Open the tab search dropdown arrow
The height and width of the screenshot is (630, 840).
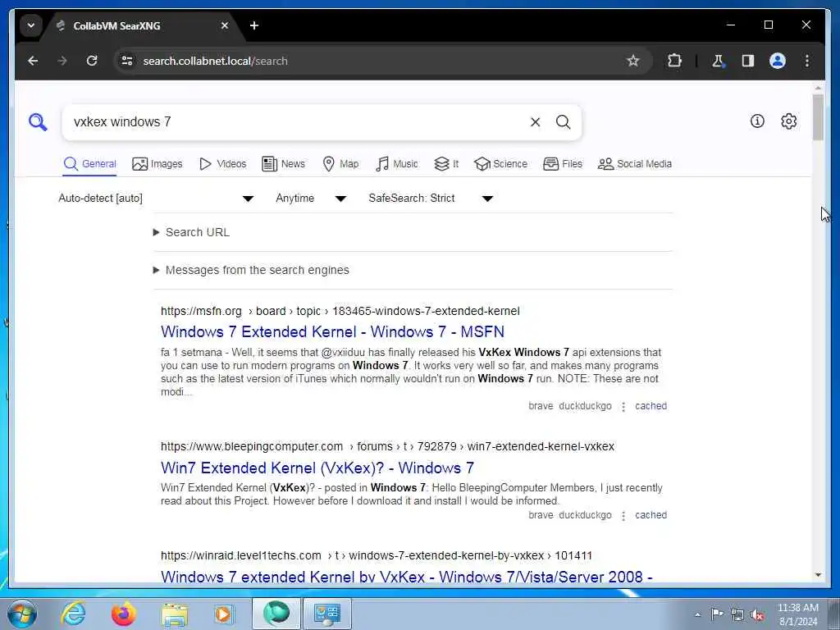tap(31, 25)
